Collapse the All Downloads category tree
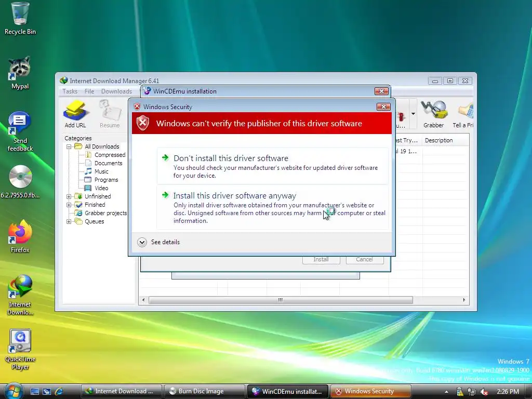Viewport: 532px width, 399px height. tap(69, 147)
